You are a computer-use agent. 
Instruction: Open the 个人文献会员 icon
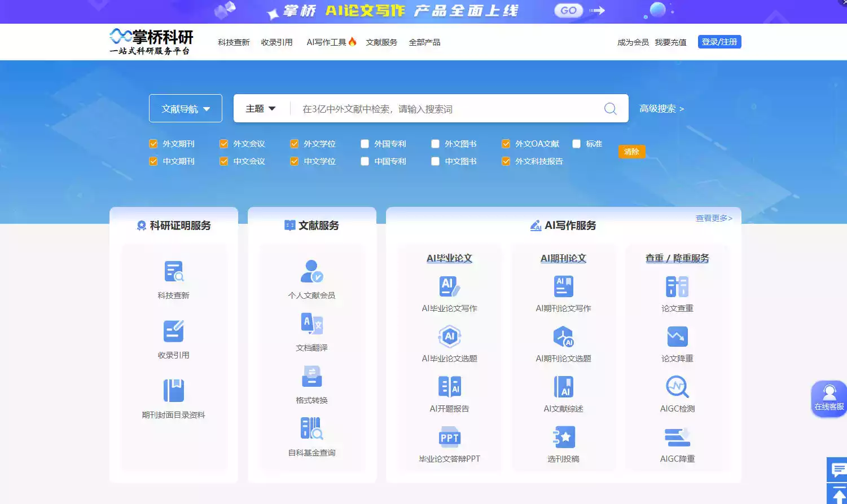(311, 272)
